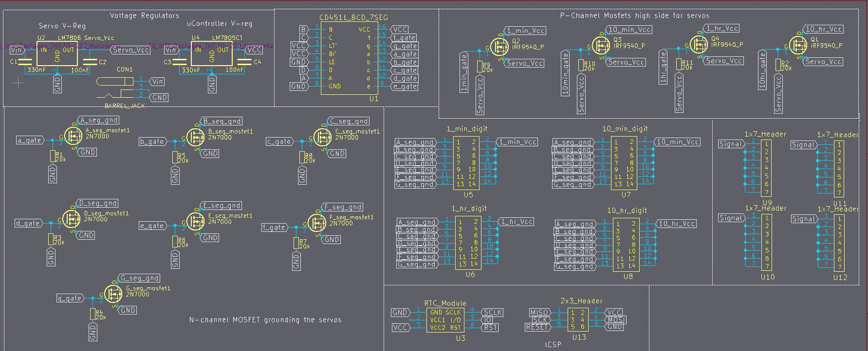Click the Vin label on BARREL_JACK pin 1
Screen dimensions: 868x351
click(x=158, y=82)
